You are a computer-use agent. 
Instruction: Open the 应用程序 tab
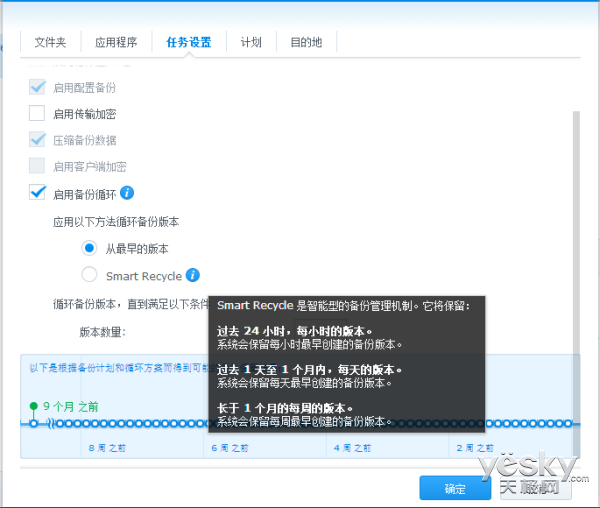coord(115,43)
